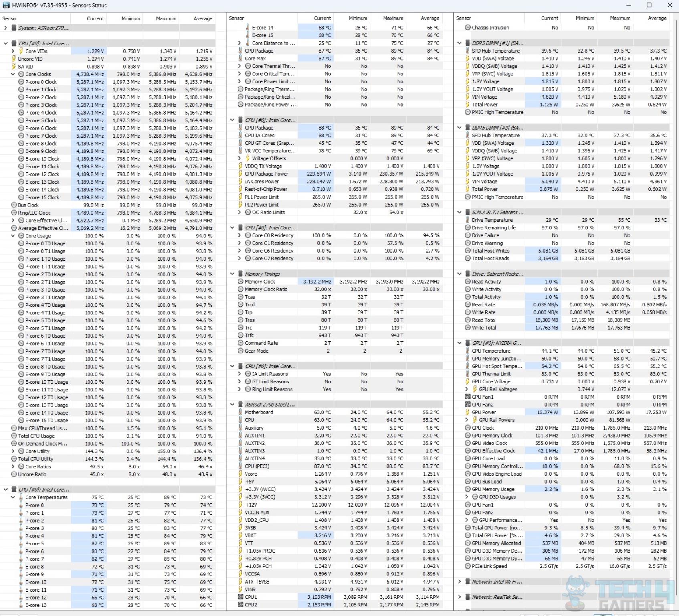
Task: Click circle icon beside Total Host Writes
Action: coord(467,251)
